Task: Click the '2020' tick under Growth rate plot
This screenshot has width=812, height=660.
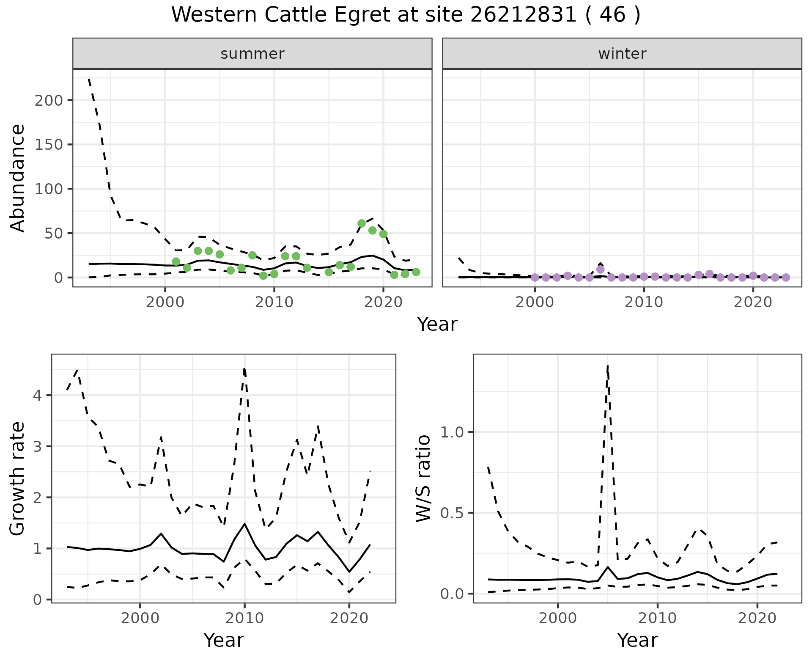Action: click(x=349, y=618)
